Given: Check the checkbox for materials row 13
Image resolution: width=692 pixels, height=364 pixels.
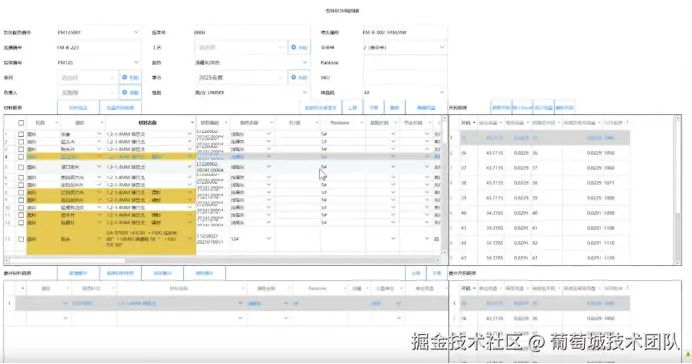Looking at the screenshot, I should pyautogui.click(x=21, y=239).
